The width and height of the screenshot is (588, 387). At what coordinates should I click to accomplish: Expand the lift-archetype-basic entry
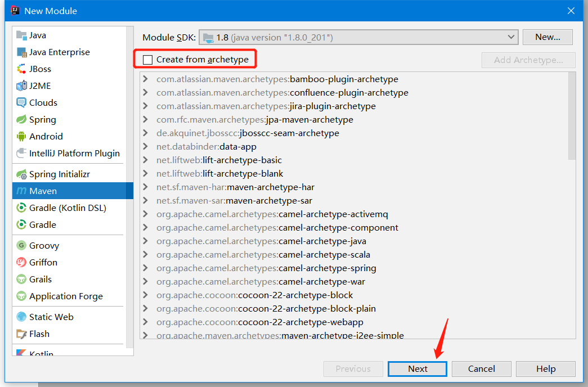point(146,160)
